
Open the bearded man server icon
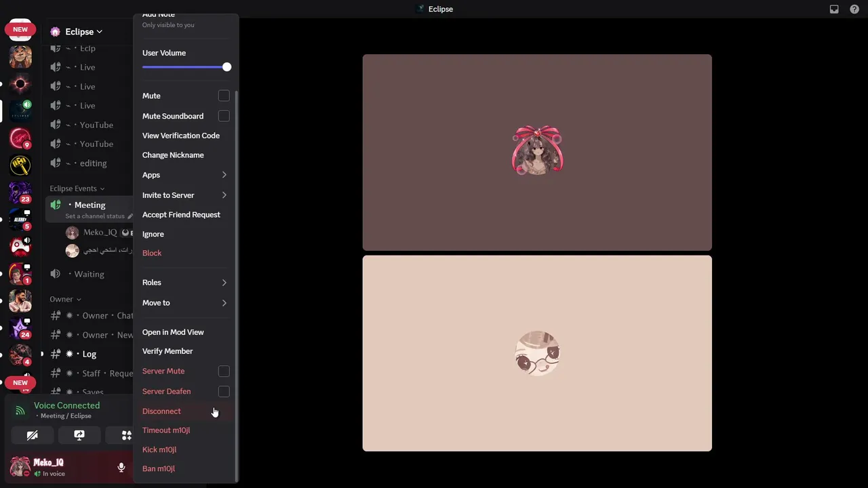[x=20, y=301]
